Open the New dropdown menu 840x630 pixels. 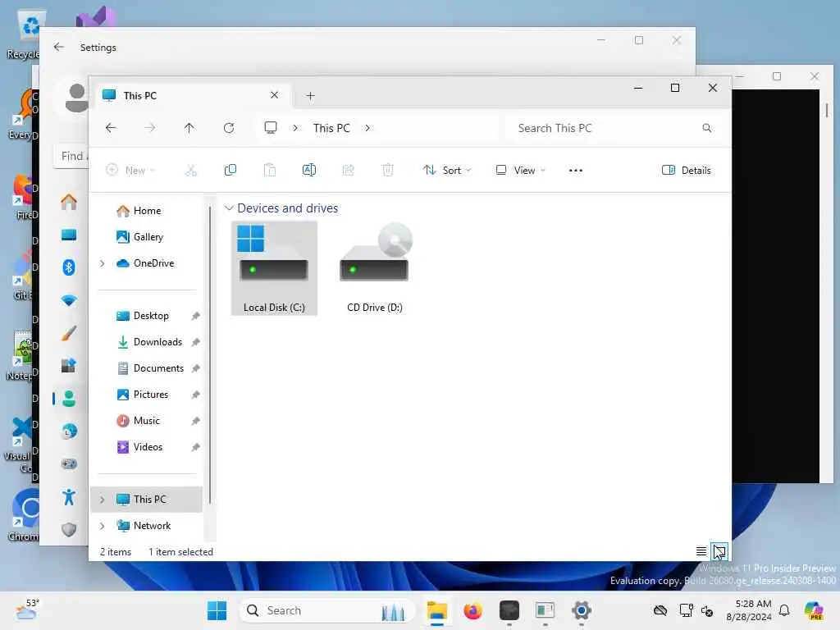tap(130, 171)
